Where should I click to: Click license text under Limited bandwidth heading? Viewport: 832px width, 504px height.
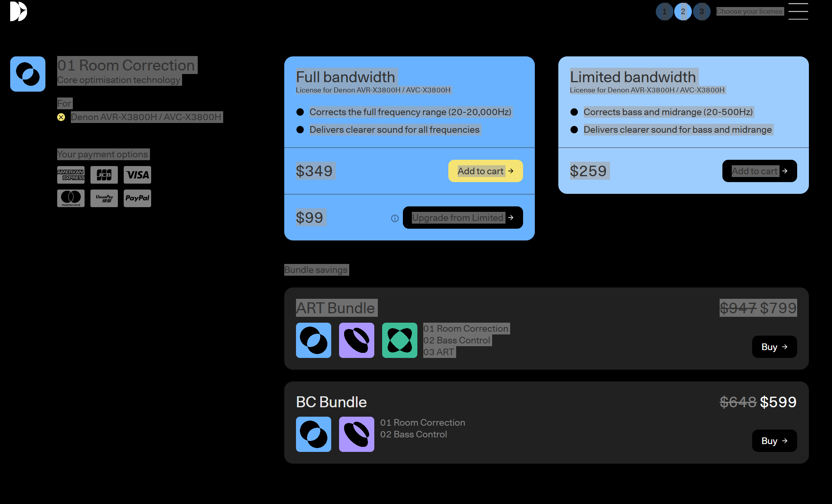647,90
